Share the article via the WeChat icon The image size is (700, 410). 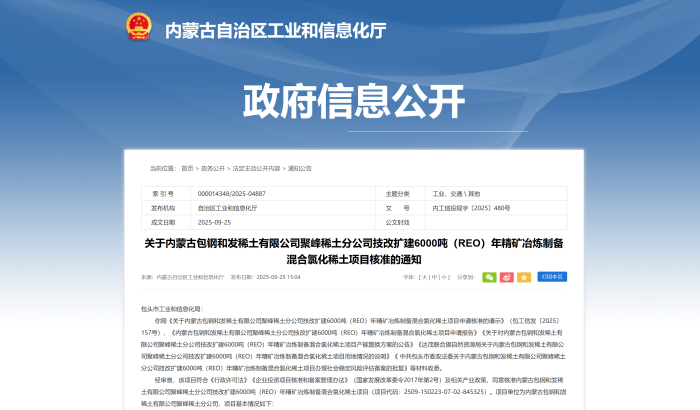pos(488,276)
